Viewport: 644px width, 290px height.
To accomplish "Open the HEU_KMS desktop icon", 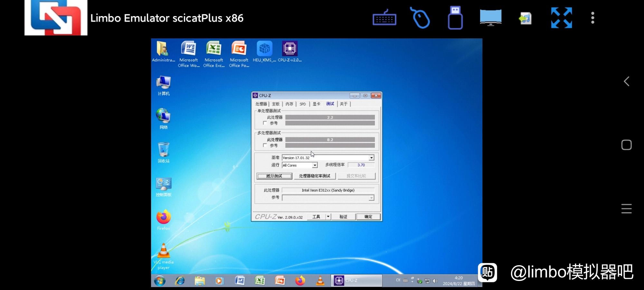I will point(264,52).
